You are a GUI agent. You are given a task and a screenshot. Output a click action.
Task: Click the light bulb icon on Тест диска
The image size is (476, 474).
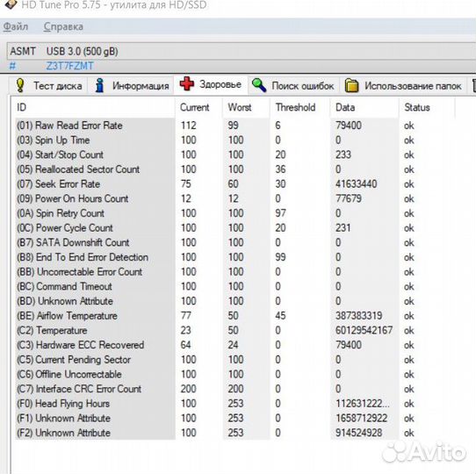click(20, 85)
